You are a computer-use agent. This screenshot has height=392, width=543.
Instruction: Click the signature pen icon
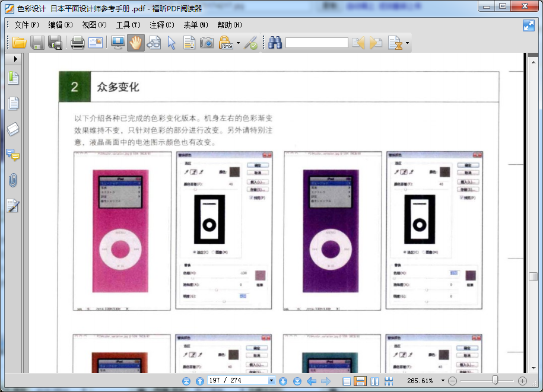point(250,43)
